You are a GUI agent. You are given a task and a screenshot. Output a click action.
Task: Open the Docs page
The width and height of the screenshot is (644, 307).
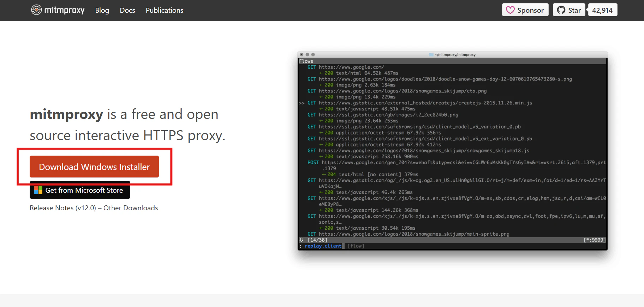(x=127, y=10)
